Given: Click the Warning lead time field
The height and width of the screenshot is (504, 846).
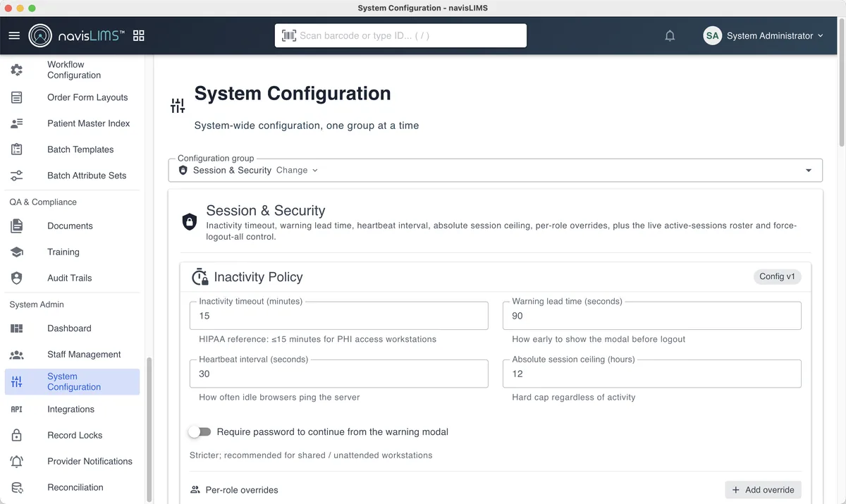Looking at the screenshot, I should click(x=652, y=316).
